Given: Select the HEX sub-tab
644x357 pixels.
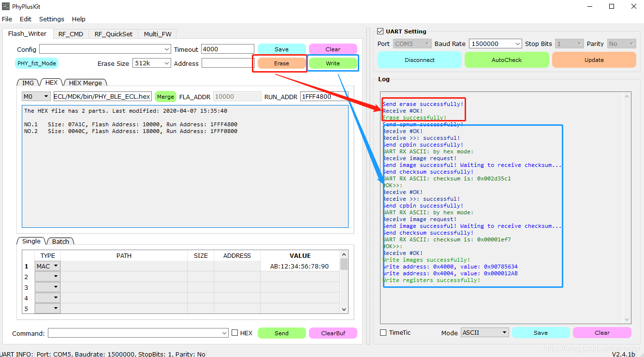Looking at the screenshot, I should click(51, 82).
